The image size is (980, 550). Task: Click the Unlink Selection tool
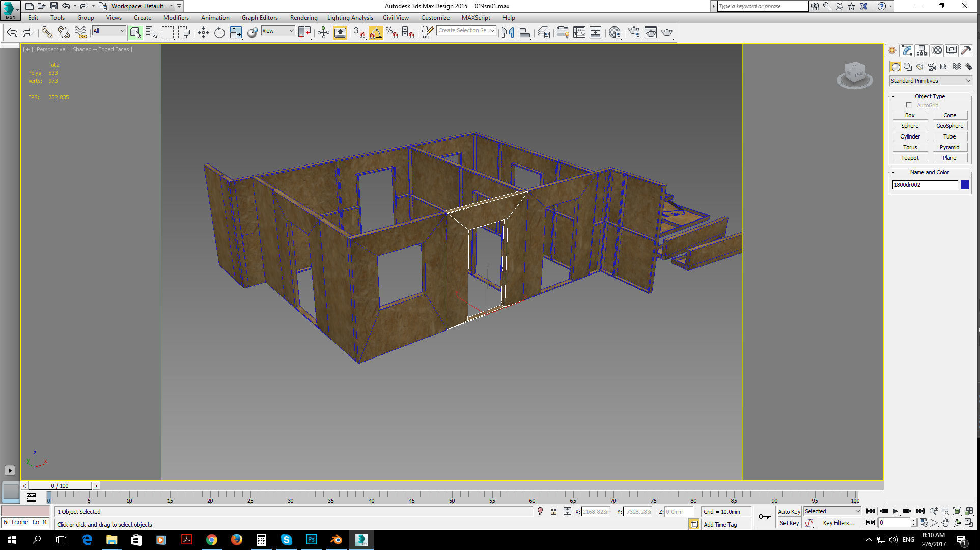pos(64,33)
